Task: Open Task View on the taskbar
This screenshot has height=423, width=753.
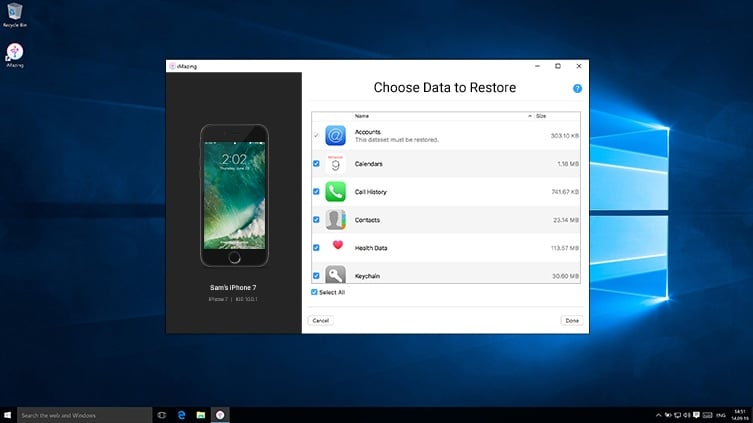Action: tap(162, 415)
